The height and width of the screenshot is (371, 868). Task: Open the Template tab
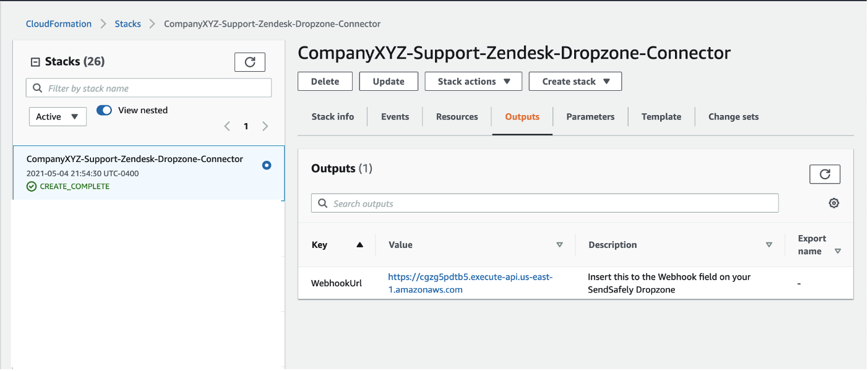661,116
